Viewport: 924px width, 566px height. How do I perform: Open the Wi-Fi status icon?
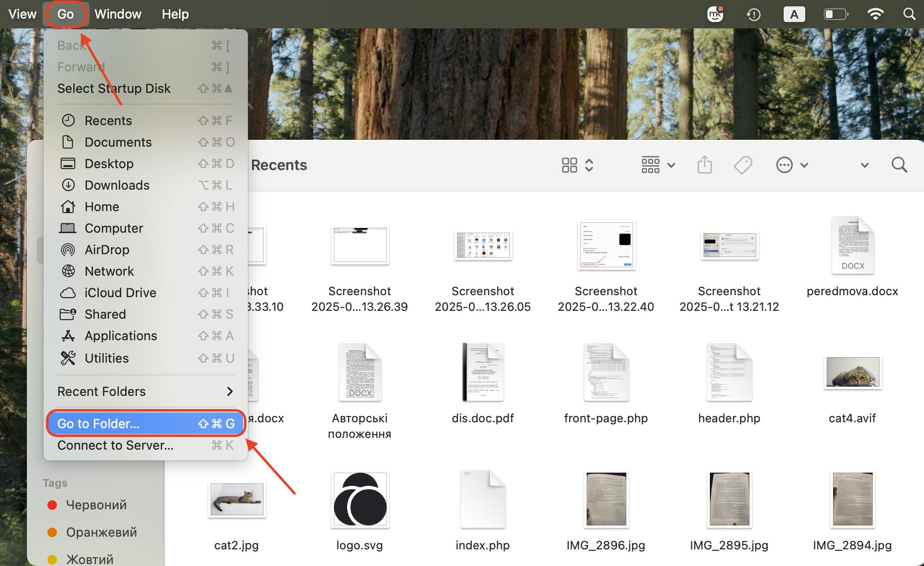click(875, 14)
